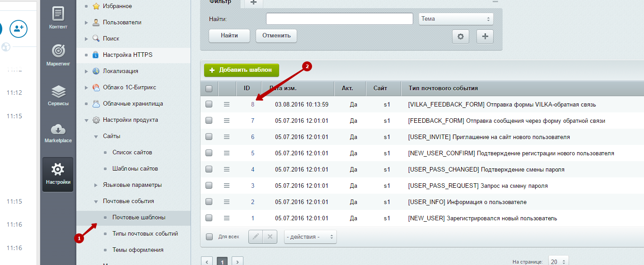The image size is (644, 265).
Task: Click the Отменить button
Action: [276, 36]
